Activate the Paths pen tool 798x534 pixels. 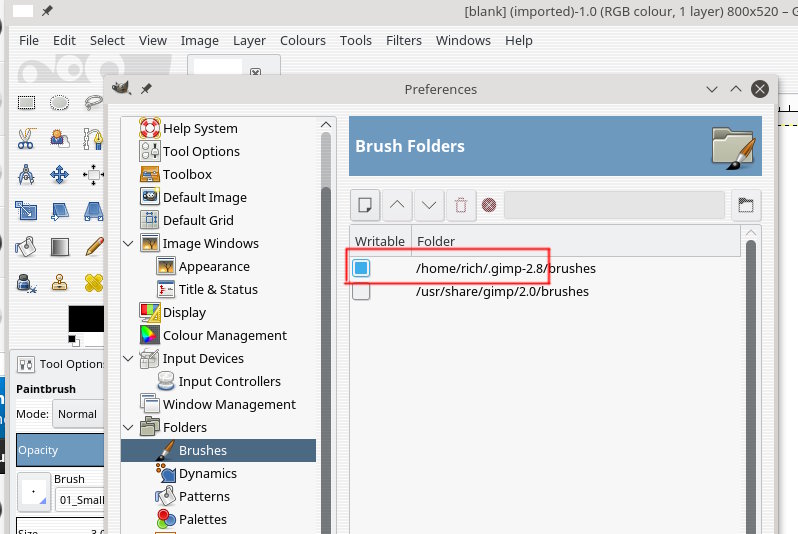[94, 138]
